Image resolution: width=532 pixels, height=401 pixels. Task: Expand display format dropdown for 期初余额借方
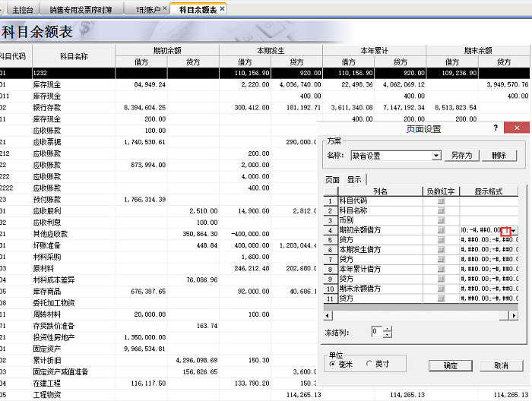(514, 230)
